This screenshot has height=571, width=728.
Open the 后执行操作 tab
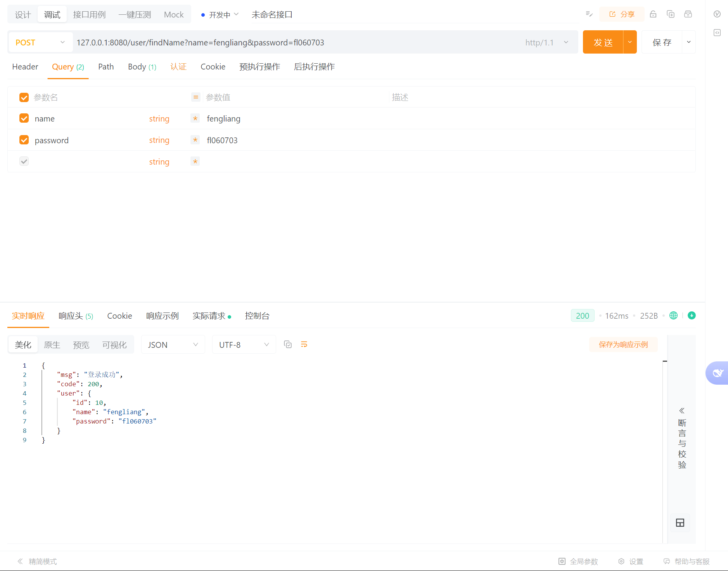[314, 67]
